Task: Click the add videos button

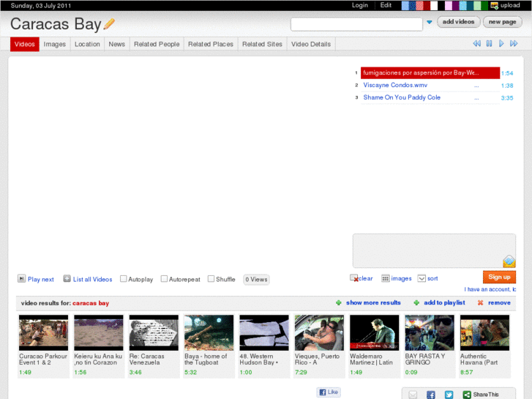Action: 458,22
